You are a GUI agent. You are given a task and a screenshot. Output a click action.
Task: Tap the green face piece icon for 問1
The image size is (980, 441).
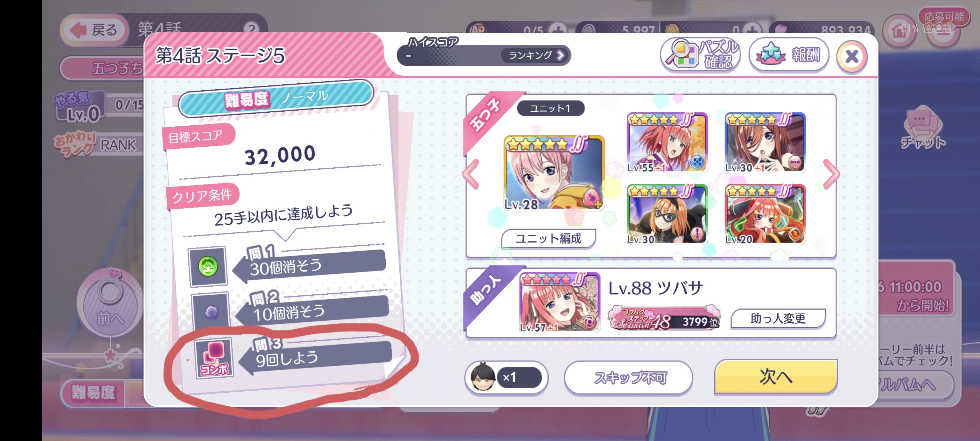(x=208, y=266)
